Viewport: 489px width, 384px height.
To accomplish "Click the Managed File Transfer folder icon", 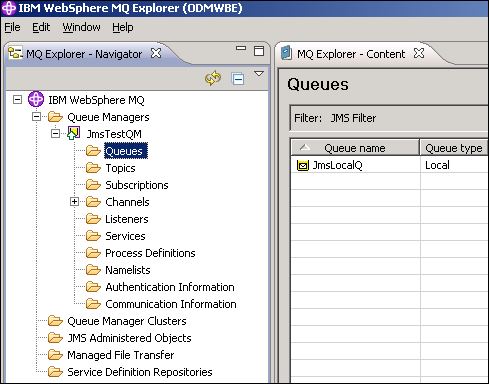I will coord(55,355).
